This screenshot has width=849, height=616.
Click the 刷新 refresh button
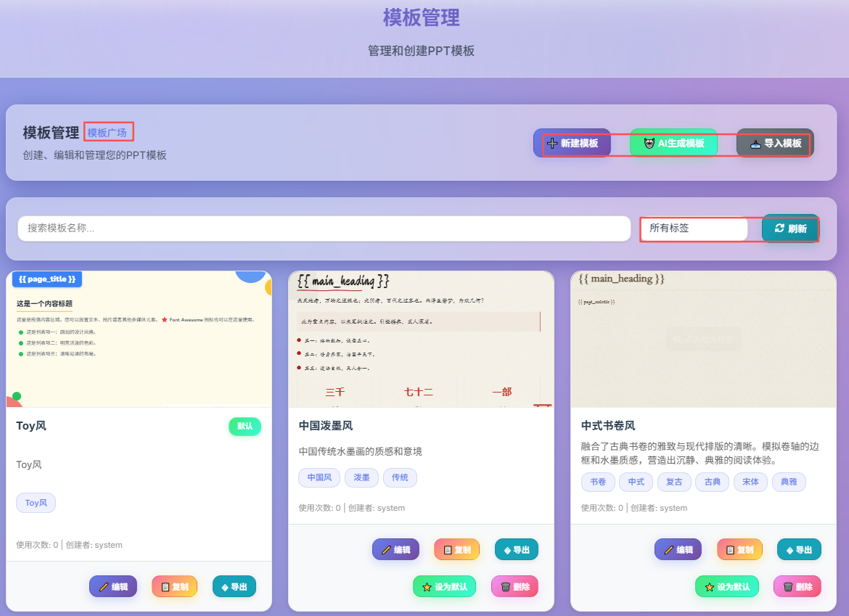click(x=790, y=229)
